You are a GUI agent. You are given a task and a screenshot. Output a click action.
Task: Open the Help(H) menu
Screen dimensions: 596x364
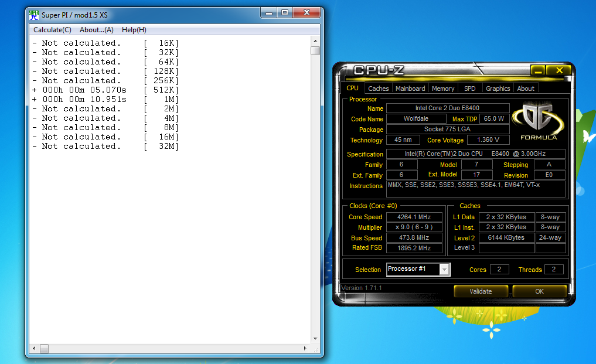(x=134, y=30)
